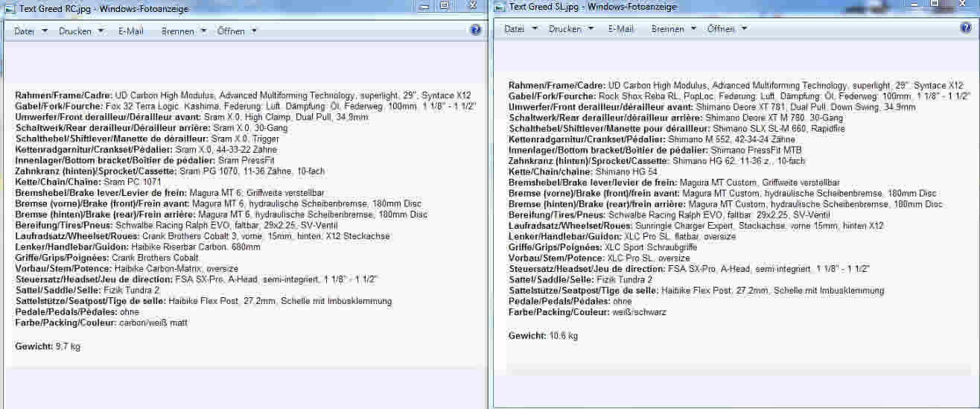
Task: Click the 'Haibike Carbon-Matrix, oversize' stem line
Action: point(127,268)
